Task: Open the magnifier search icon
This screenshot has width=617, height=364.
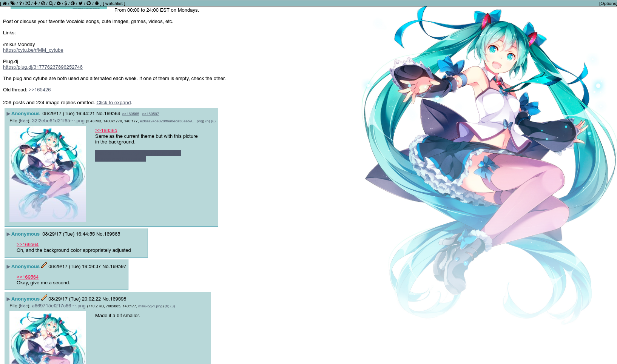Action: coord(51,3)
